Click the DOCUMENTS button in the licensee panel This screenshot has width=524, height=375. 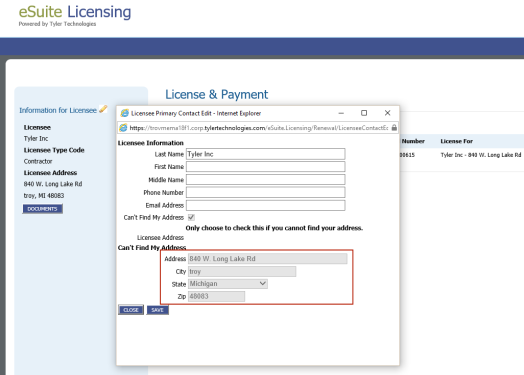click(x=42, y=209)
